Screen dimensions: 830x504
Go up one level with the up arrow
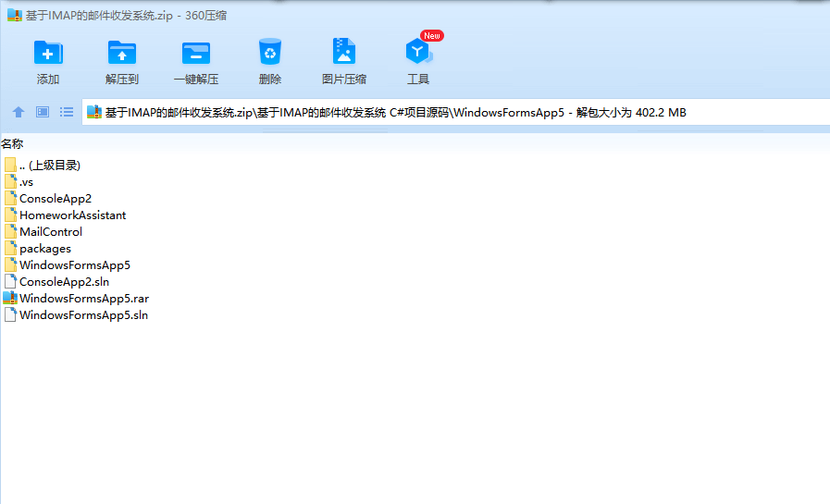click(19, 112)
